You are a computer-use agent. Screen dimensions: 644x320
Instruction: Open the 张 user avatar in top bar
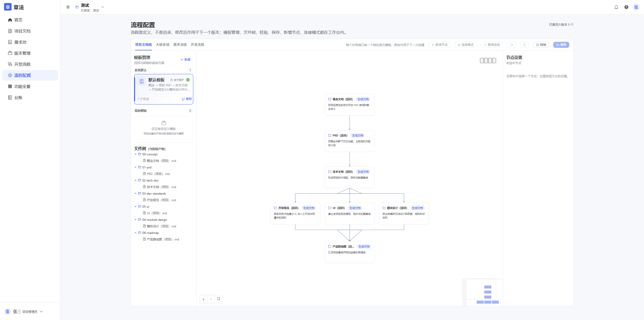(636, 7)
